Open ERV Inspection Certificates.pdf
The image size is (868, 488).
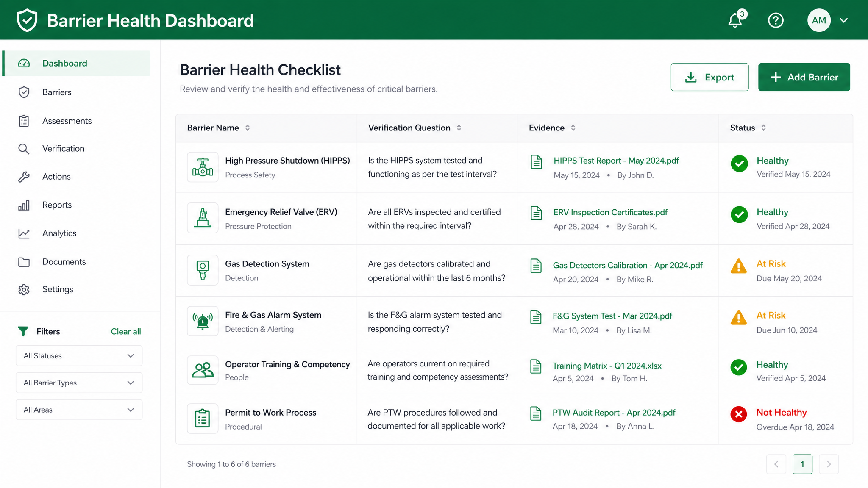(610, 212)
